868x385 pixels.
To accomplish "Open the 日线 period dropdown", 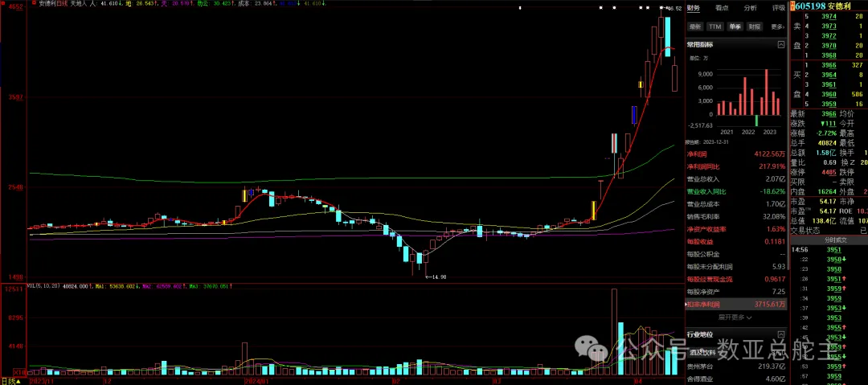I will (10, 381).
